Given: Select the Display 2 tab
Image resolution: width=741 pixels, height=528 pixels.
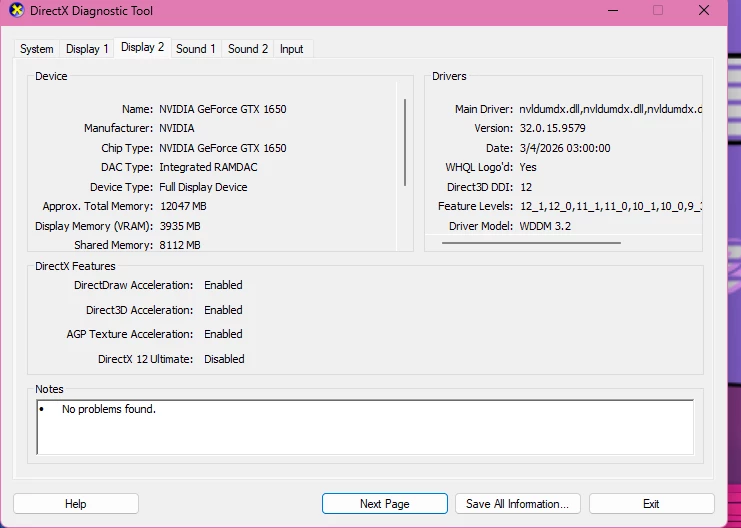Looking at the screenshot, I should coord(142,47).
